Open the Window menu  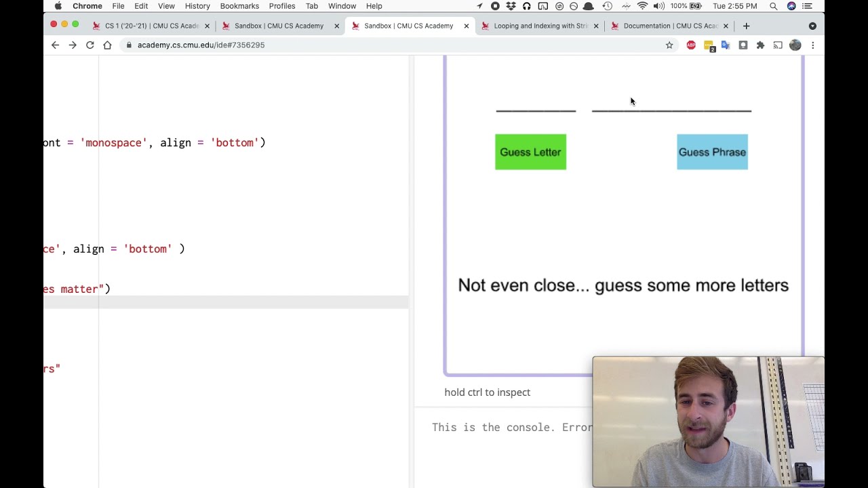(342, 6)
